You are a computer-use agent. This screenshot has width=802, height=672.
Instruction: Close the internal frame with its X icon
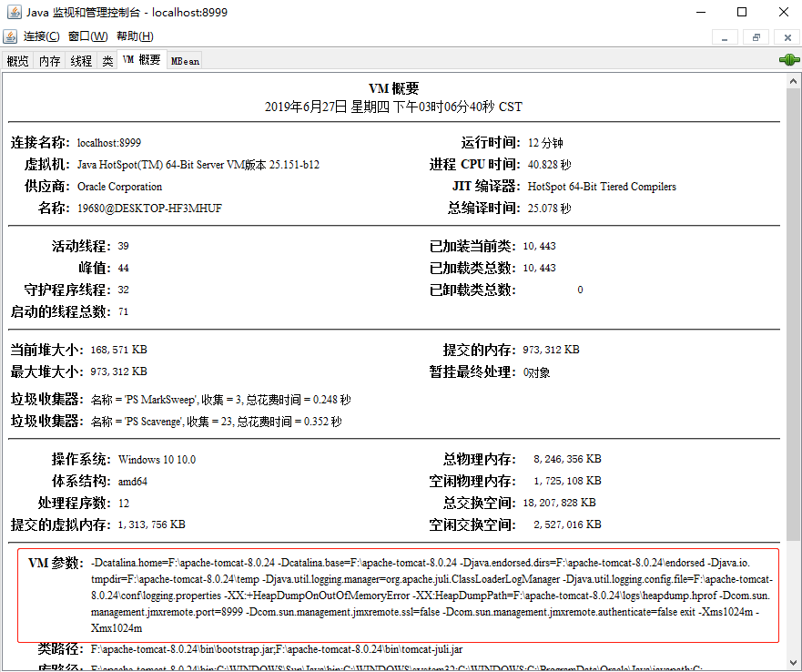point(786,37)
